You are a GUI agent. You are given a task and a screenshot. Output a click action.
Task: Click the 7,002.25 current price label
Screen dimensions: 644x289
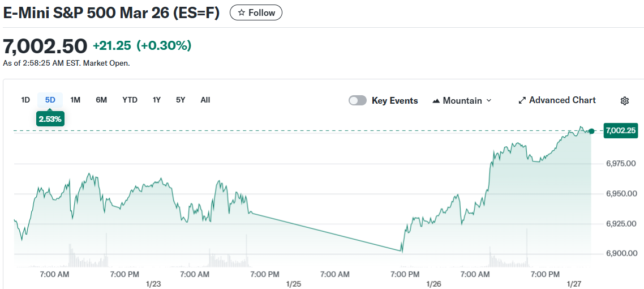coord(621,130)
